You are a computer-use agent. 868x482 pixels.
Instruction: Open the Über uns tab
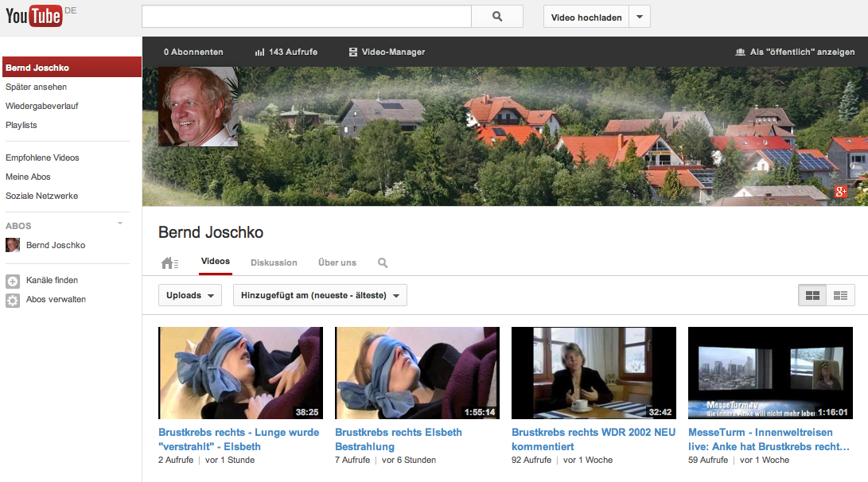point(337,262)
